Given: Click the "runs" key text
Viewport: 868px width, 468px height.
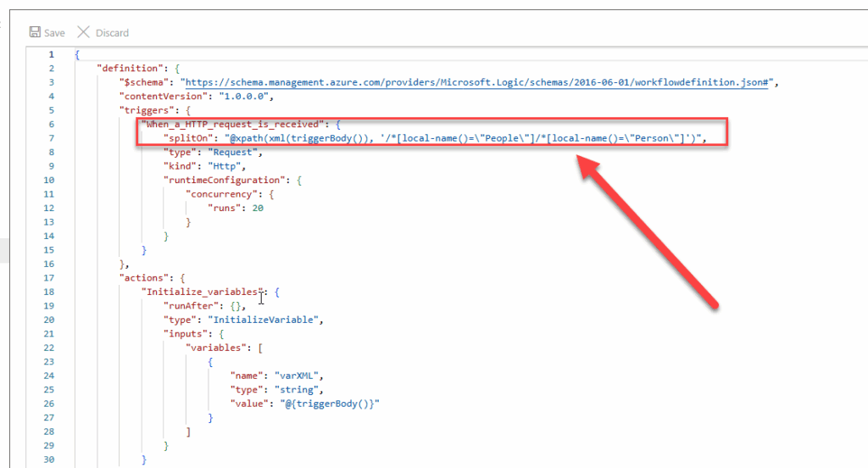Looking at the screenshot, I should (x=224, y=209).
